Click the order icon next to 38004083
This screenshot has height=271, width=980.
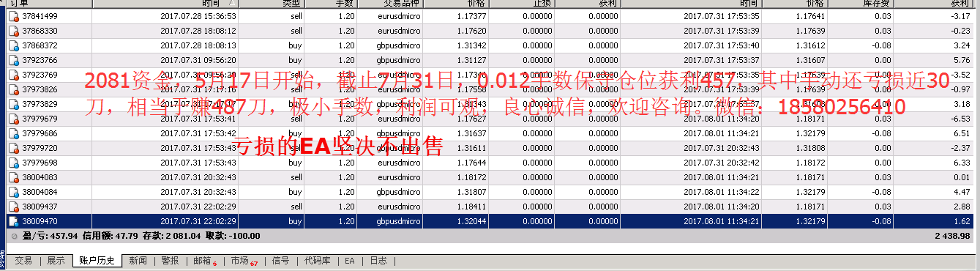(x=14, y=177)
